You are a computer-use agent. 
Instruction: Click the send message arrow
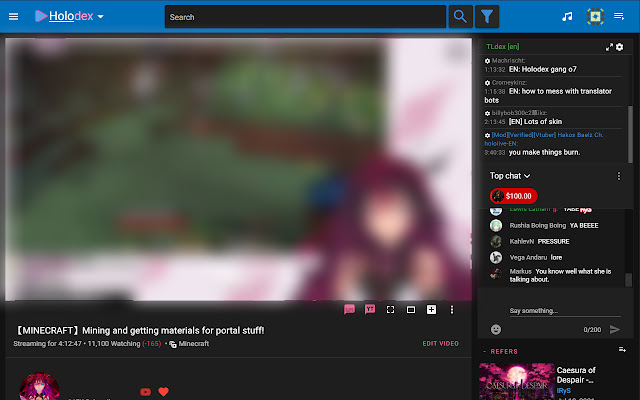615,329
